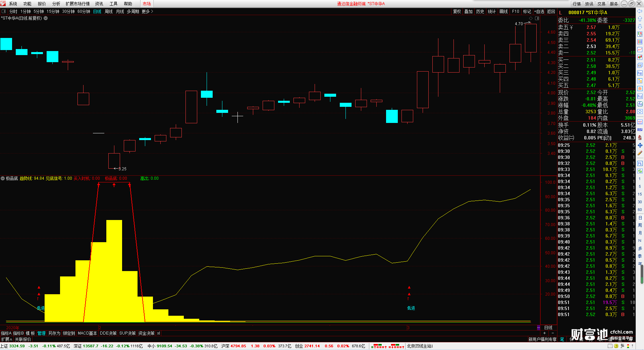Click the up arrow icon in right sidebar
Viewport: 644px width, 350px height.
[640, 18]
